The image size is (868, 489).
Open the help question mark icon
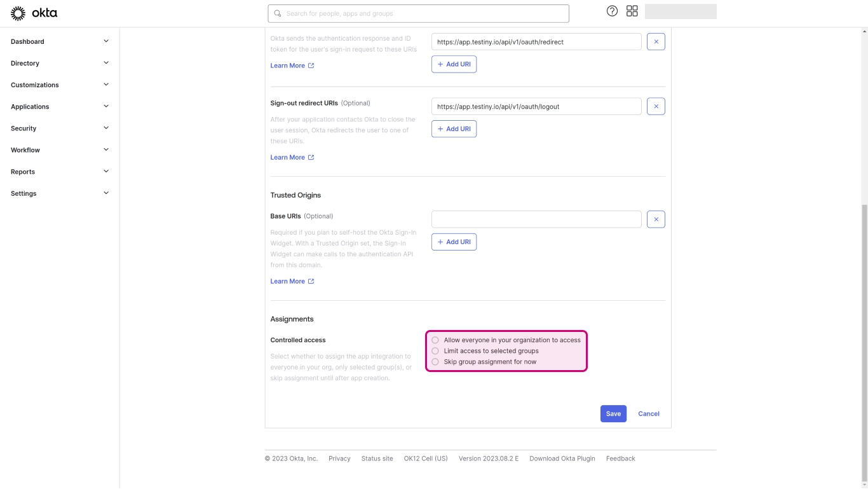tap(612, 11)
